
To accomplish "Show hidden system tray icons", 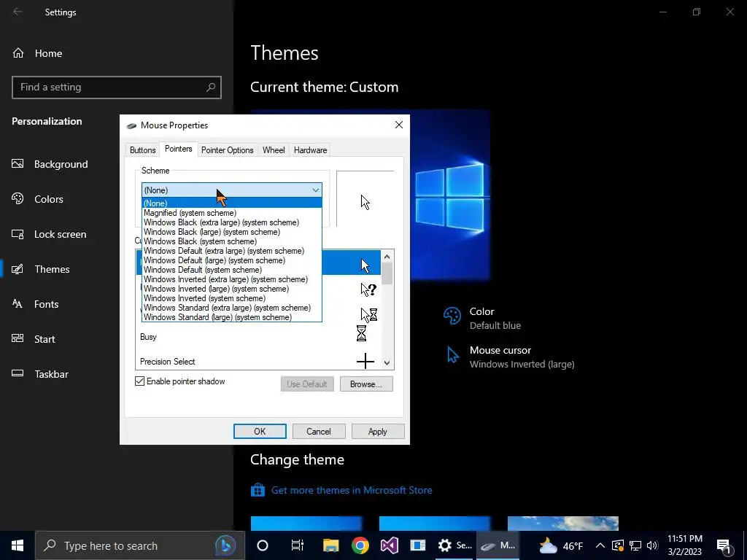I will point(600,545).
